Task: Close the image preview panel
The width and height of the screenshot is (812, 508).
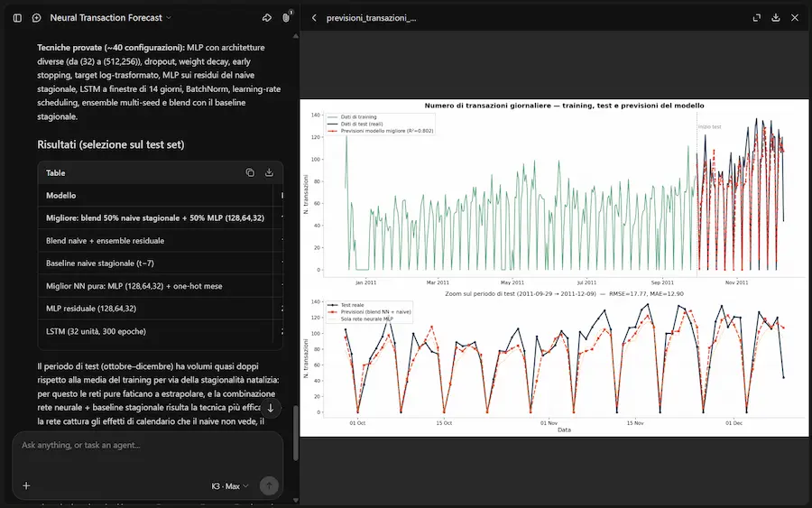Action: [x=794, y=18]
